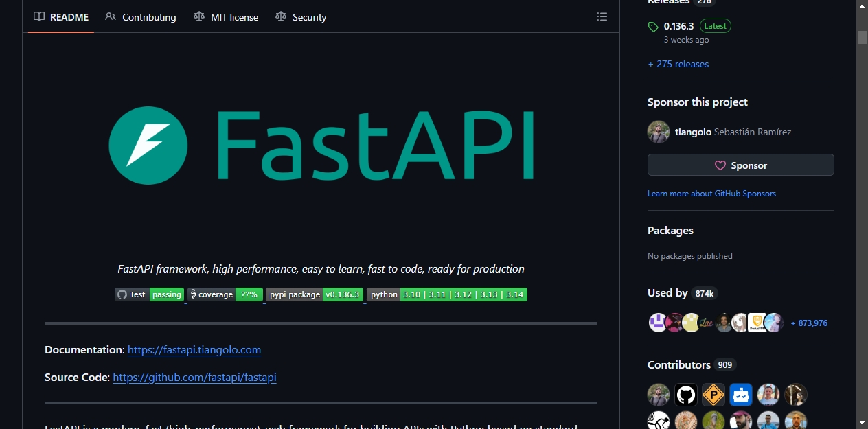This screenshot has width=868, height=429.
Task: Open the MIT license tab
Action: pos(226,17)
